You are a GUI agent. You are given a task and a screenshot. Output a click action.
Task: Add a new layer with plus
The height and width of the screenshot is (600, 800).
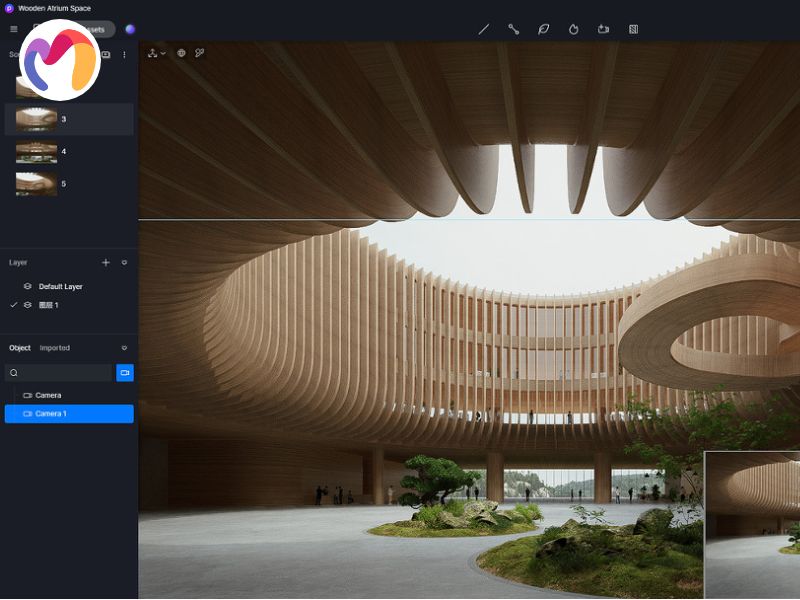click(106, 262)
